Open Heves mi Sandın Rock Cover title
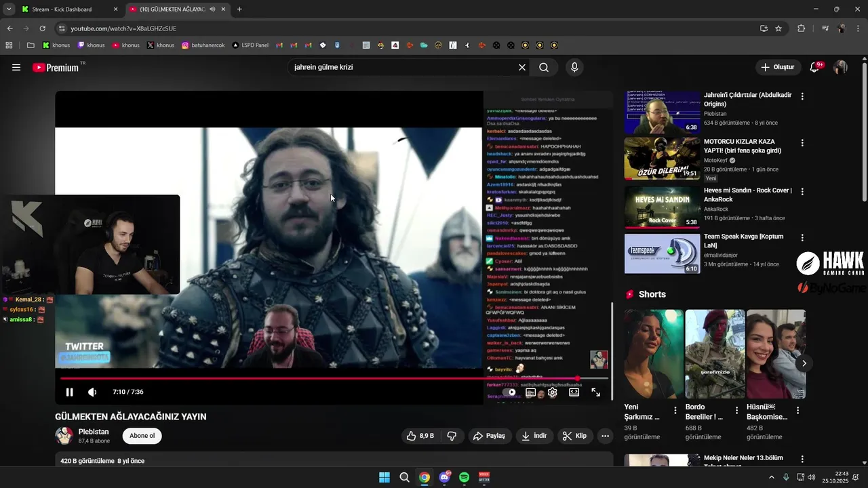Screen dimensions: 868x488 (x=747, y=195)
